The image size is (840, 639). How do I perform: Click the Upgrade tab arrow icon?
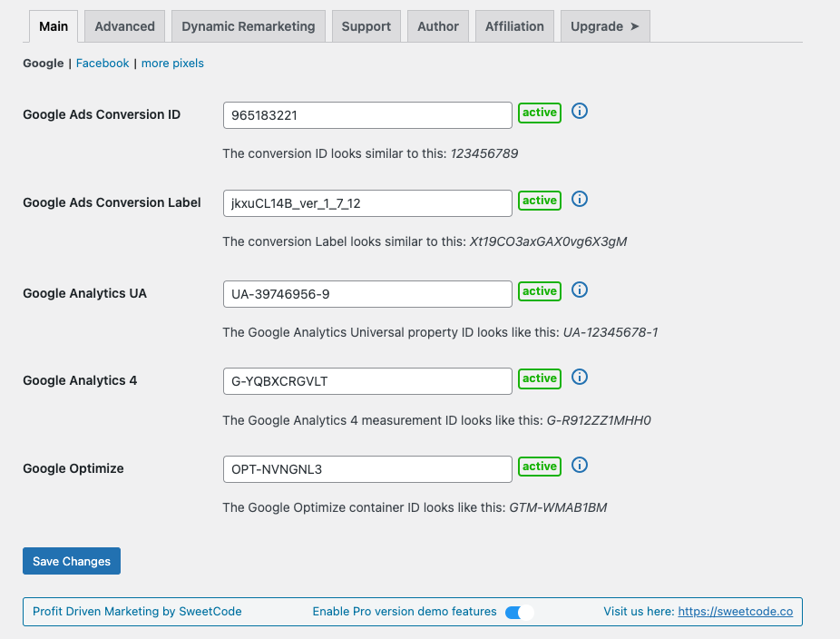pos(635,26)
